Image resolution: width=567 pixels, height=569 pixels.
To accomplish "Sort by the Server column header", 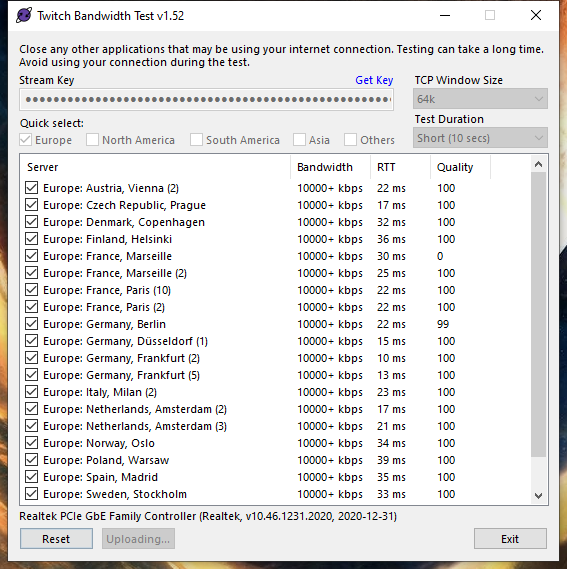I will [156, 167].
